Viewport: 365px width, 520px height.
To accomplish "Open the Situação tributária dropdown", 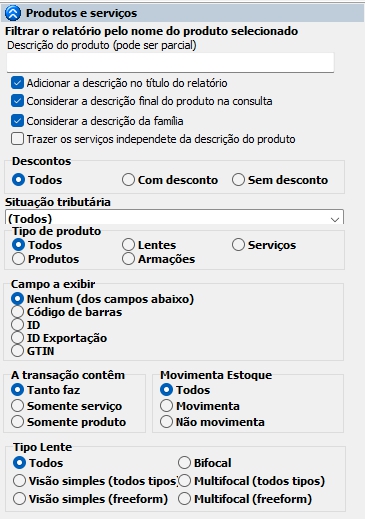I will [174, 217].
